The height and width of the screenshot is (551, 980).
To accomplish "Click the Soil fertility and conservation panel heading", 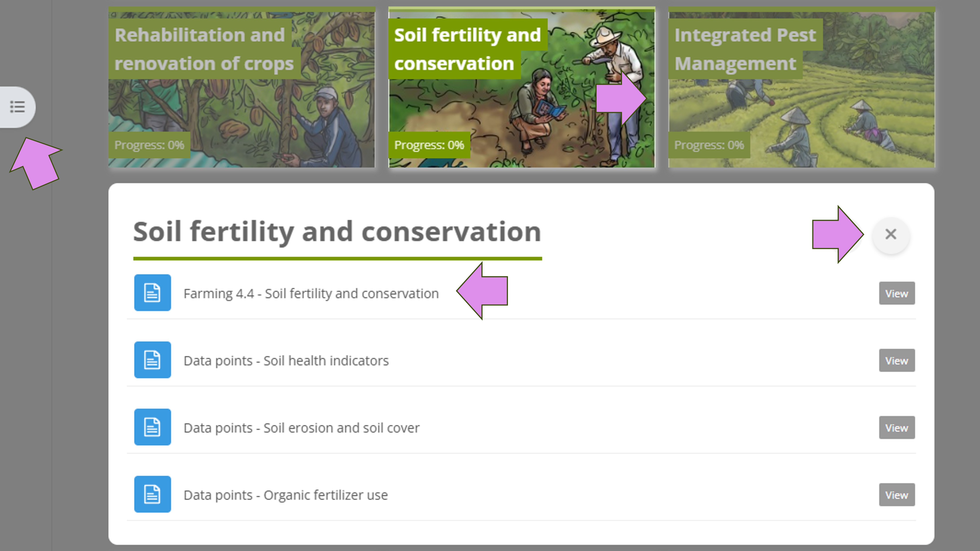I will [x=337, y=232].
